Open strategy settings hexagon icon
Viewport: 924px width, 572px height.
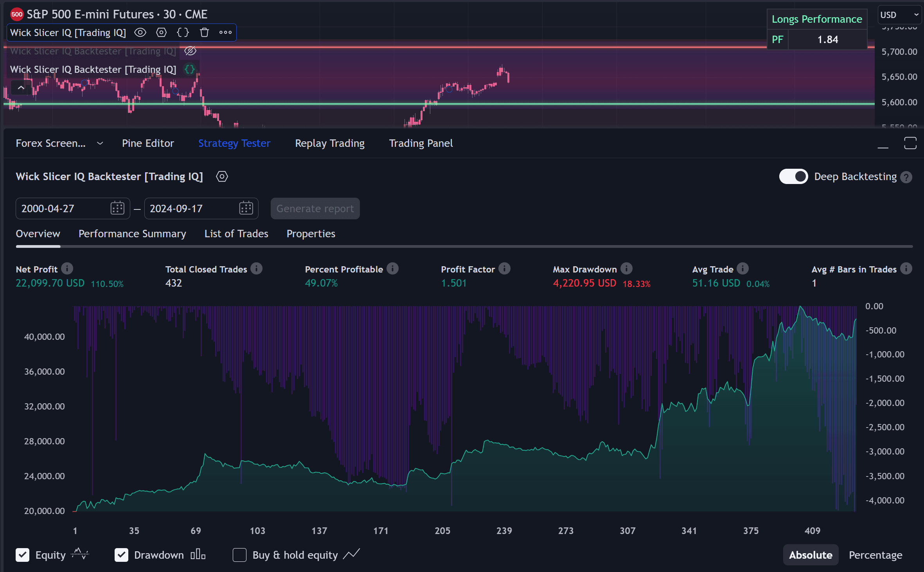[222, 177]
